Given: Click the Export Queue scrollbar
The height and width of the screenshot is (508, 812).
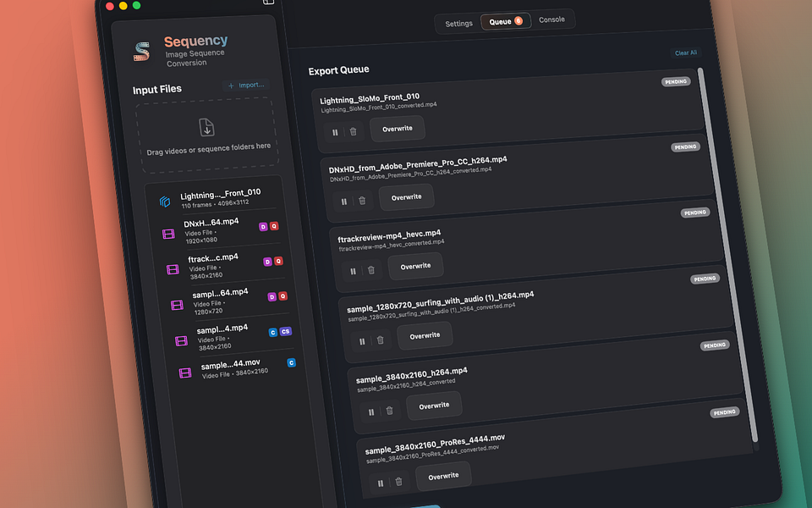Looking at the screenshot, I should point(727,255).
